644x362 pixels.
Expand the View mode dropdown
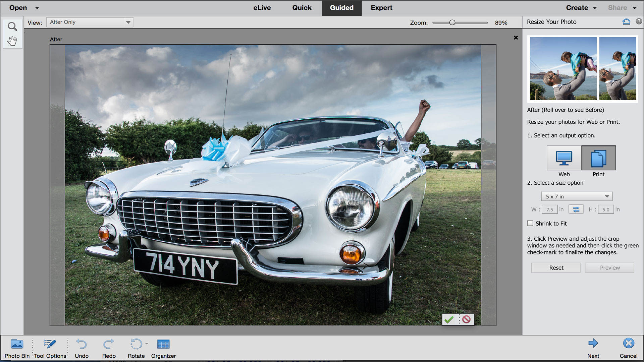click(x=128, y=22)
